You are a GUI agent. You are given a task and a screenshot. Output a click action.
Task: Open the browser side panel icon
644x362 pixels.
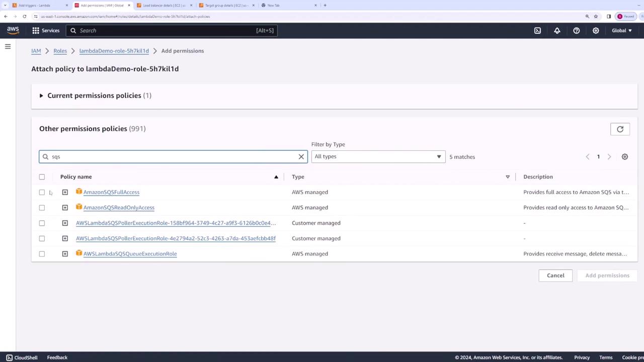609,17
